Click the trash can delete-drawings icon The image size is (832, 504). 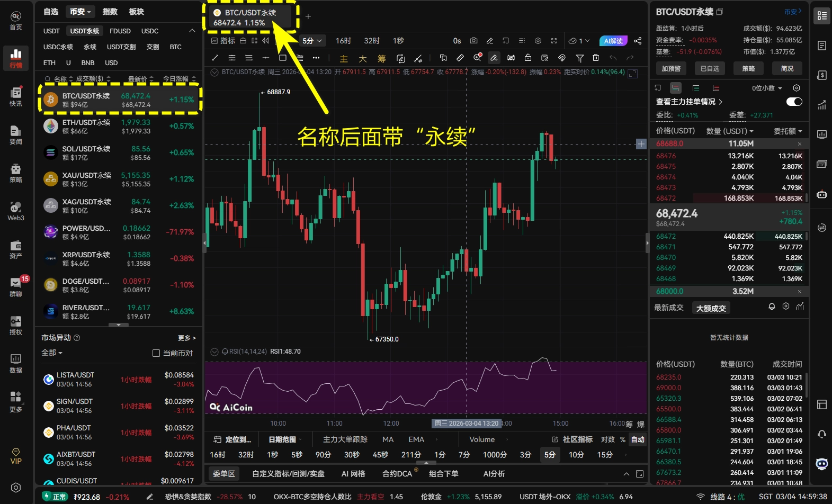(596, 58)
